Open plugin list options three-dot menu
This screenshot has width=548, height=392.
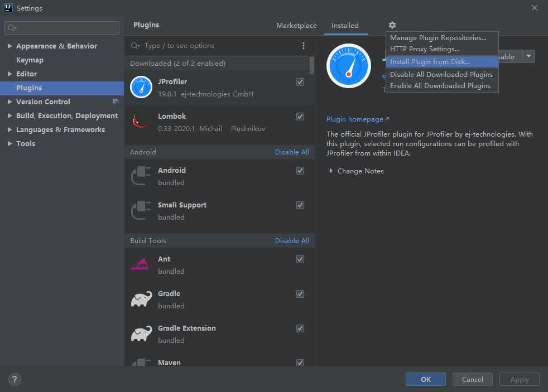304,46
